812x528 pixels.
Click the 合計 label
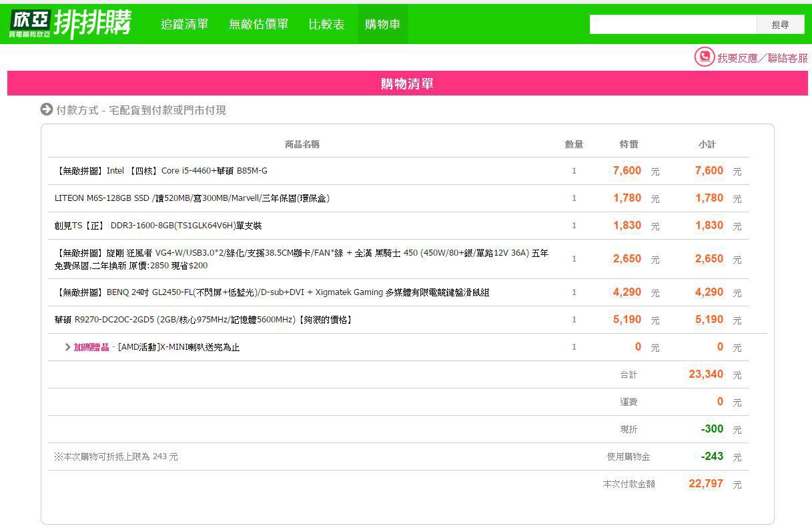[629, 375]
